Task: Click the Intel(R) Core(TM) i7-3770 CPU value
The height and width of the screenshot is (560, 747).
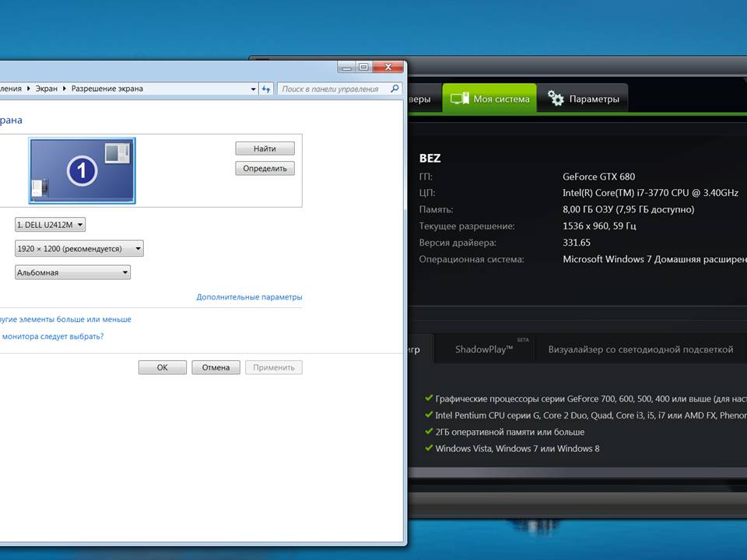Action: tap(651, 193)
